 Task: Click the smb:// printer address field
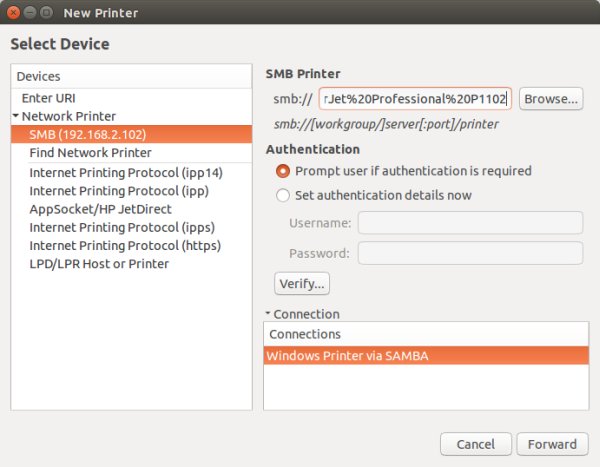415,99
